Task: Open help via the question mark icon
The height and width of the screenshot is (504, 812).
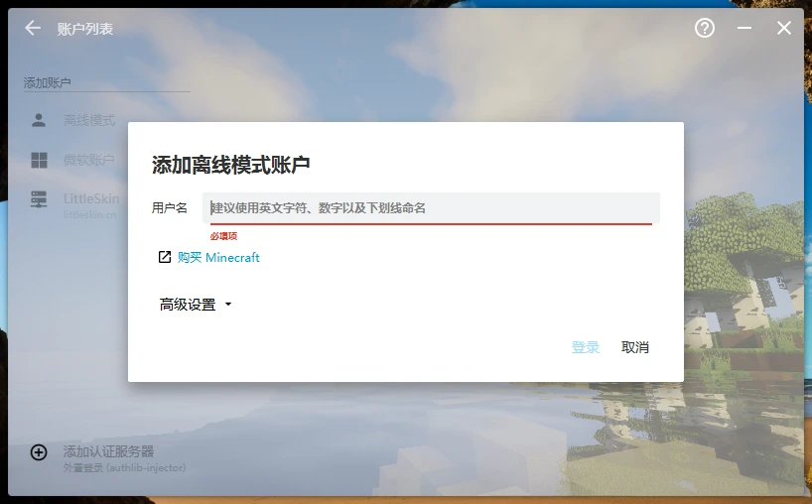Action: 705,28
